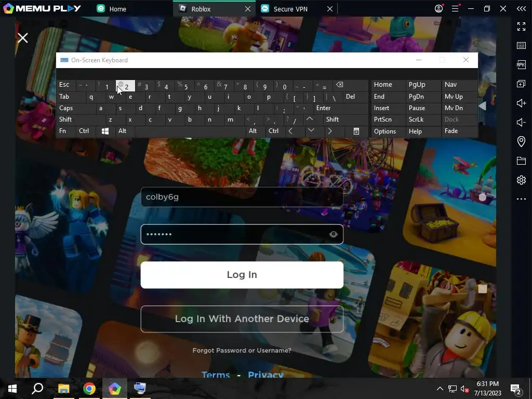Open the MEmu account profile icon
Image resolution: width=532 pixels, height=399 pixels.
tap(438, 8)
